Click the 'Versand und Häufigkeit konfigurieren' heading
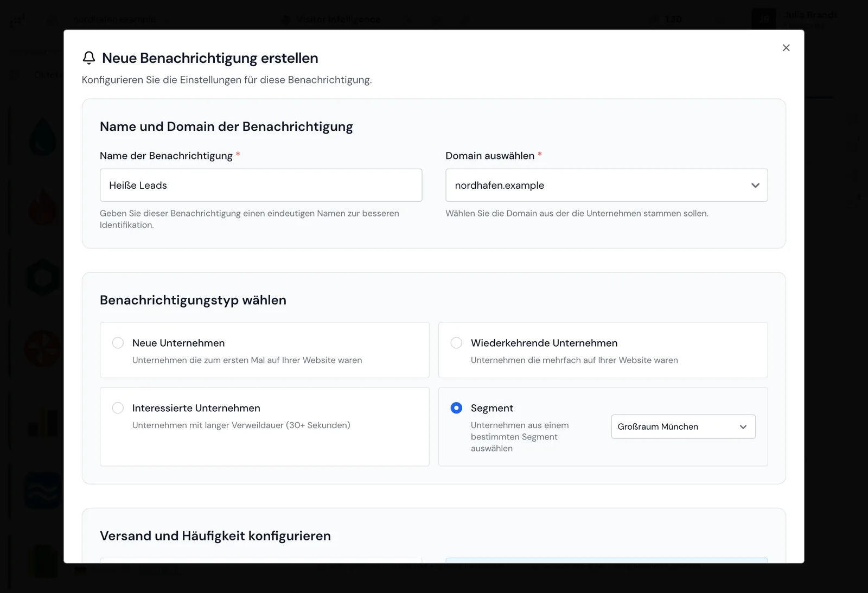The height and width of the screenshot is (593, 868). pyautogui.click(x=215, y=535)
